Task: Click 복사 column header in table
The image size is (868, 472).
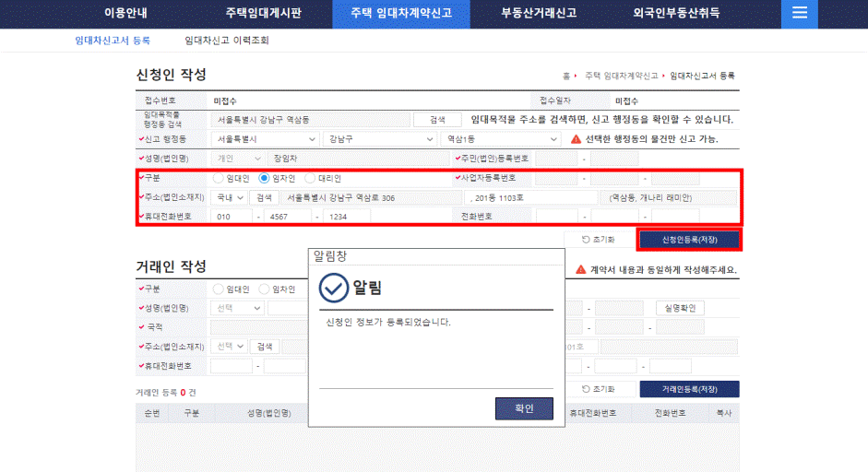Action: pos(723,413)
